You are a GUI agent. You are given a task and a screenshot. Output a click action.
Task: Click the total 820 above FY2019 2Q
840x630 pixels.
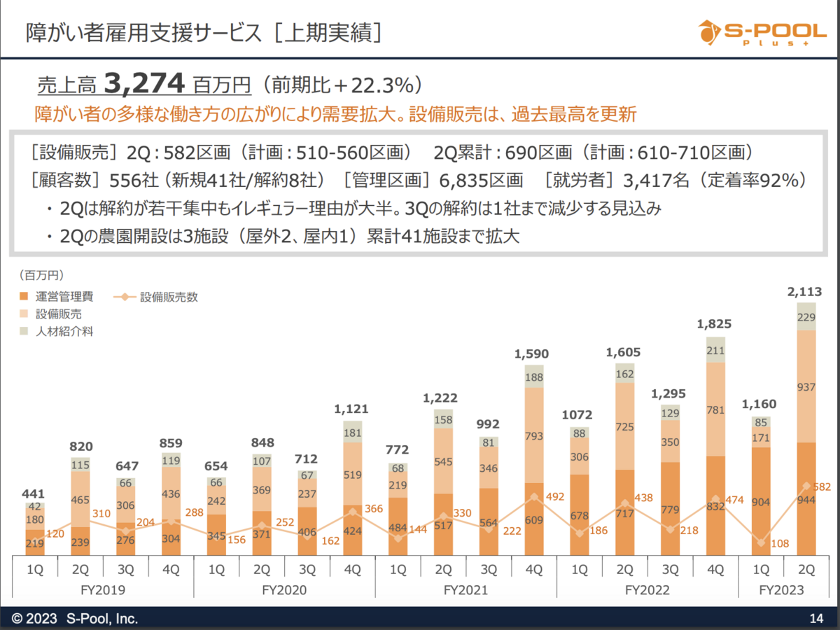click(x=80, y=447)
